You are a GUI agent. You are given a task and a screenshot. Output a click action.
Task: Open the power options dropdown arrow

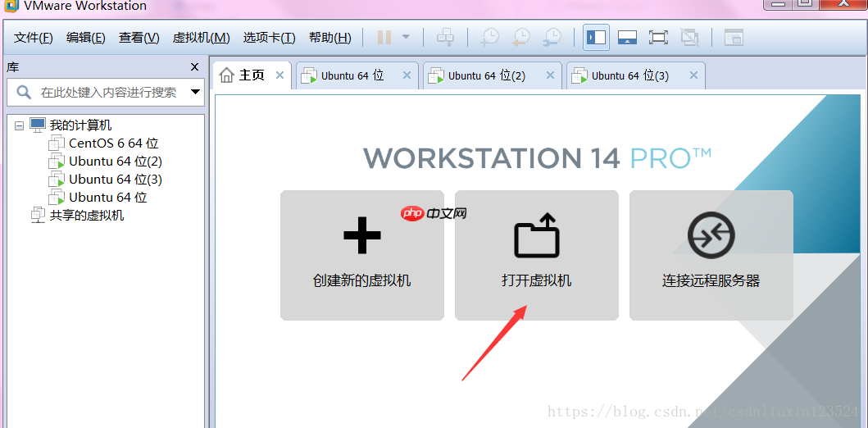(406, 38)
